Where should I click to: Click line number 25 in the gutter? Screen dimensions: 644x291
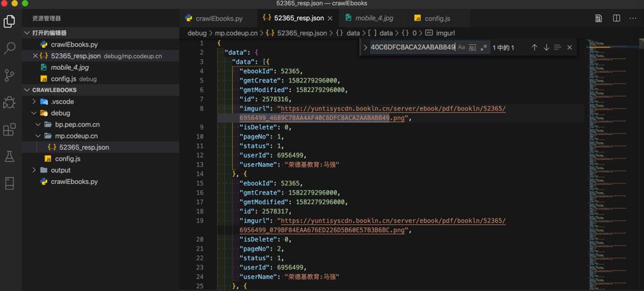[200, 286]
